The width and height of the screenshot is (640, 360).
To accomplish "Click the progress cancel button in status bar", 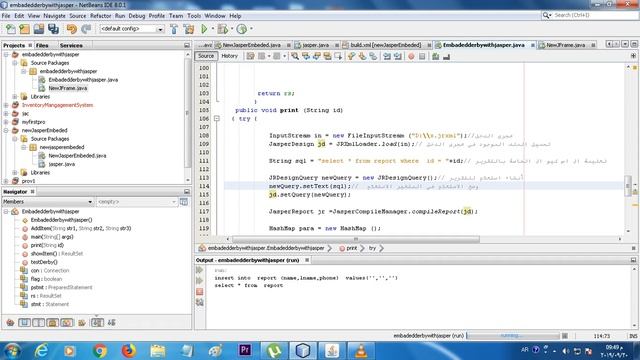I will click(564, 336).
